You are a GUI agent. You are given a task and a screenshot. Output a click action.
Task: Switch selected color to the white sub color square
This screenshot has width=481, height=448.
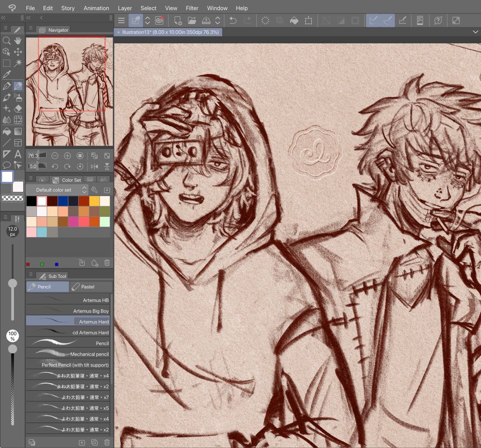coord(18,187)
